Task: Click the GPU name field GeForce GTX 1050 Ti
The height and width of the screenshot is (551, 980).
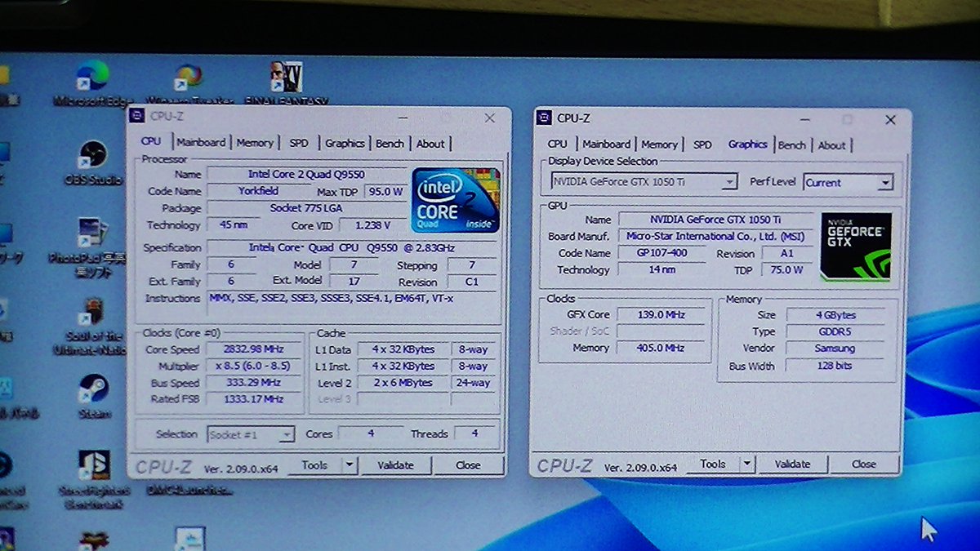Action: 715,220
